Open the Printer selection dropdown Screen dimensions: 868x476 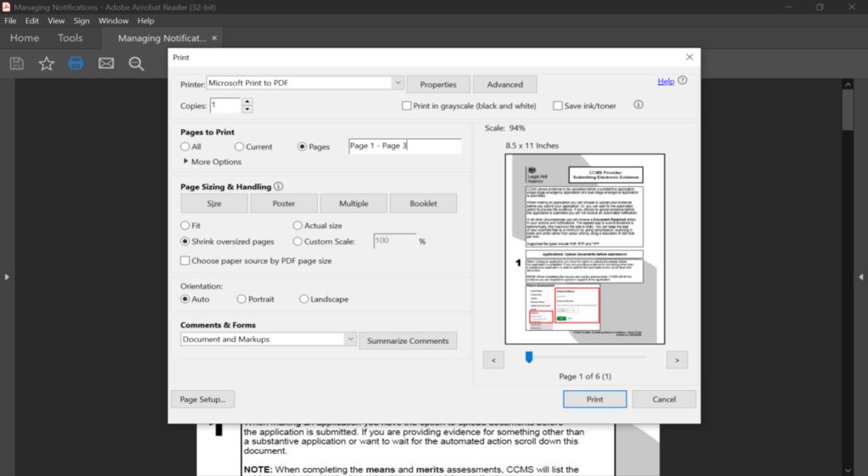coord(397,83)
